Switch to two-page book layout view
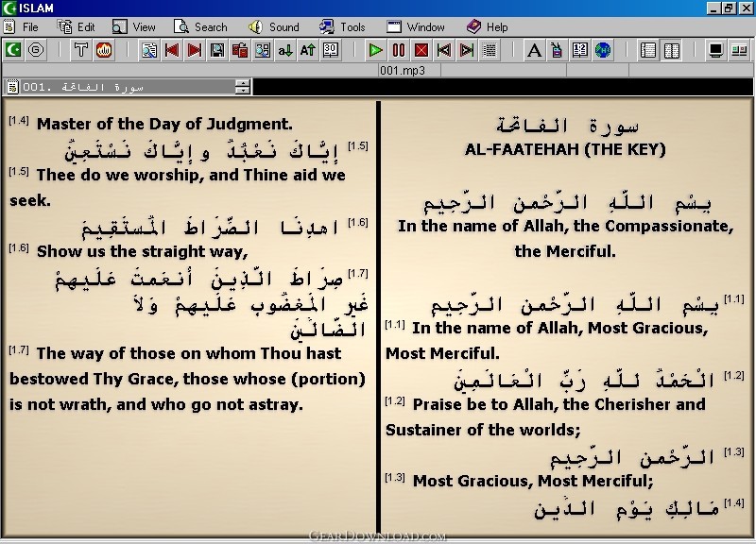 (671, 50)
